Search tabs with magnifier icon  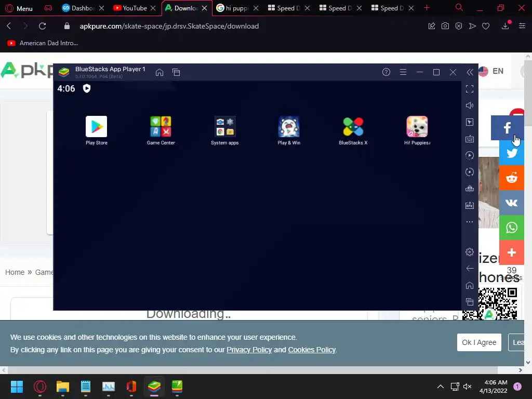(x=459, y=7)
